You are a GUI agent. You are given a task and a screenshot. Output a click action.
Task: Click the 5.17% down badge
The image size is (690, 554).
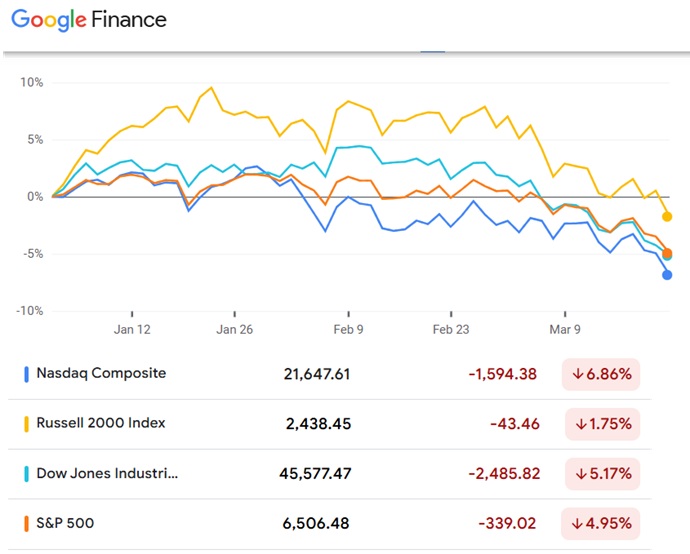point(602,474)
